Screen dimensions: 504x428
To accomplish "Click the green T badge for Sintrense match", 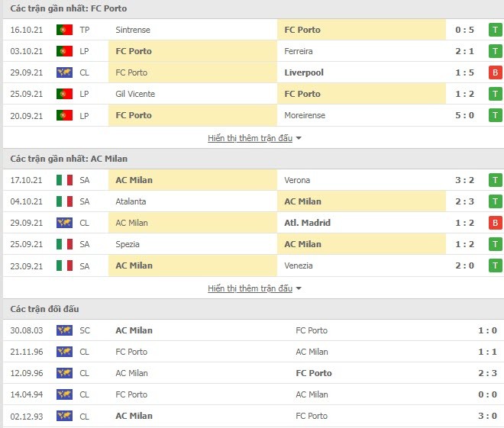I will click(496, 30).
